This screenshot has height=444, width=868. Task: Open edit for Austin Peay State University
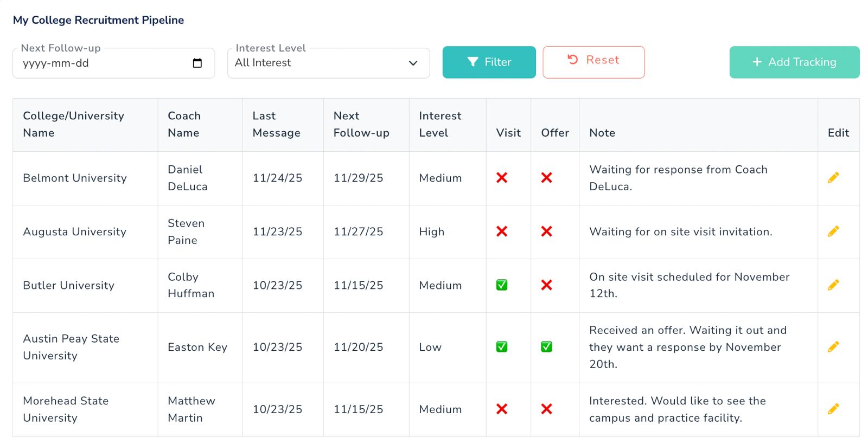point(833,347)
